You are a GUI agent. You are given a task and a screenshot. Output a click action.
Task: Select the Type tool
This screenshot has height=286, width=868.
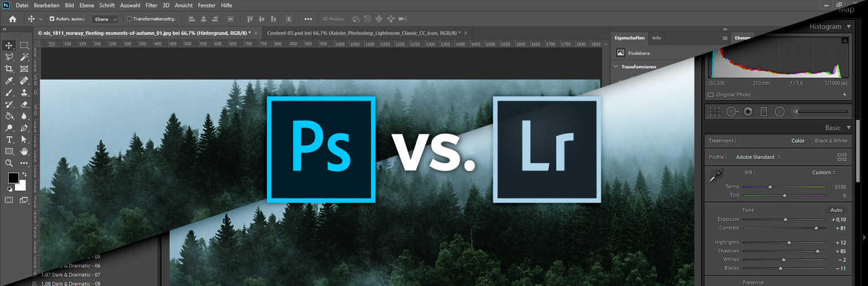coord(9,140)
